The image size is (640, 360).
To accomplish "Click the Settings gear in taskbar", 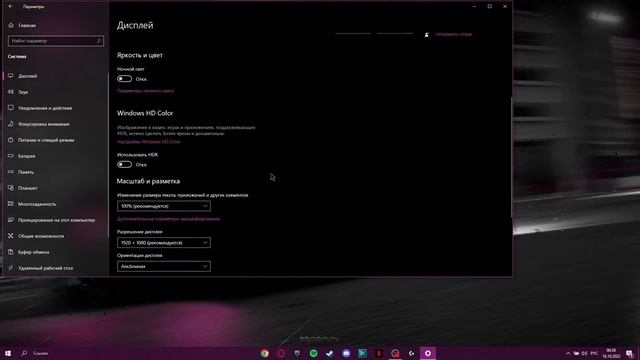I will point(428,353).
